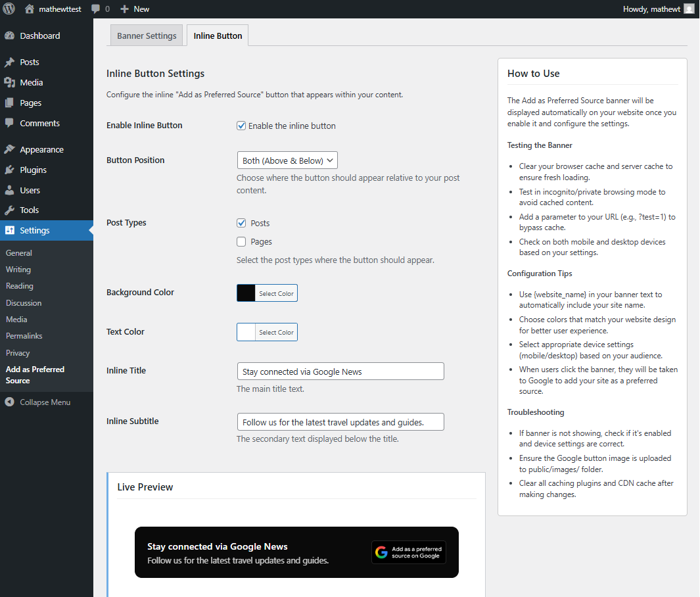Click inside the Inline Title text field

tap(340, 371)
